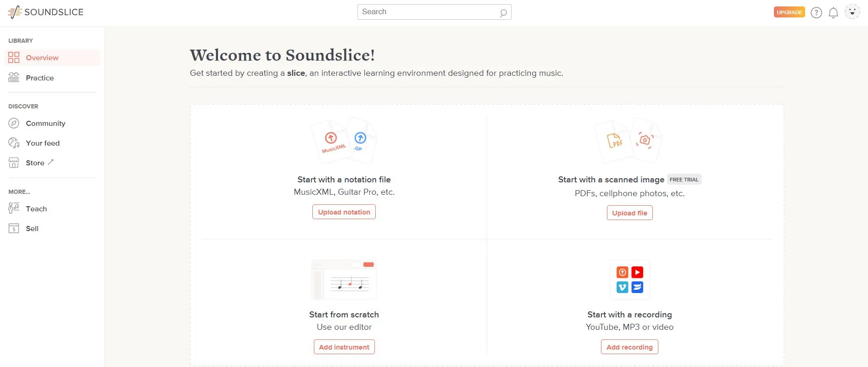This screenshot has width=868, height=367.
Task: Click the Community sidebar icon
Action: click(13, 123)
